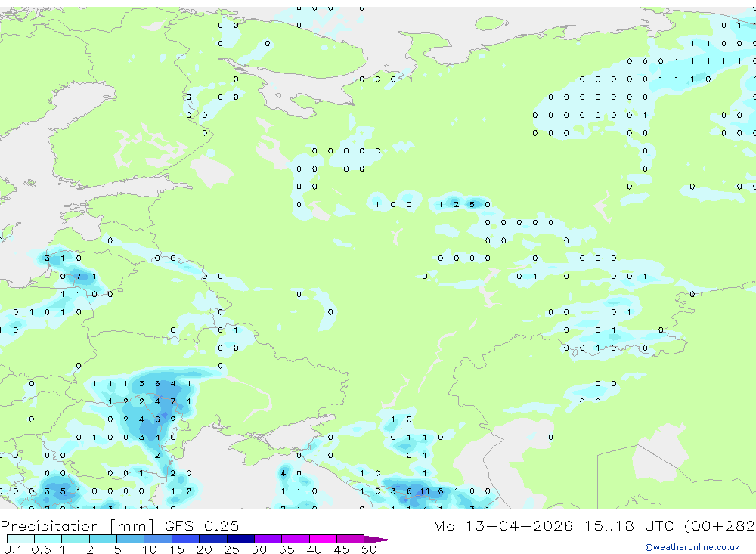This screenshot has height=554, width=756.
Task: Click the 'Precipitation [mm]' title text
Action: point(77,525)
